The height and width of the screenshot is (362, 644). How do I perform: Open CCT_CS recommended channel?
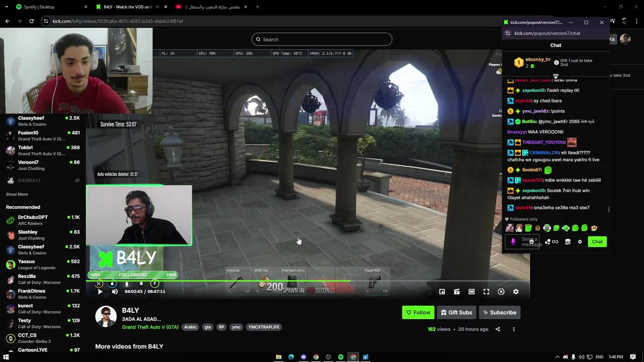[43, 338]
